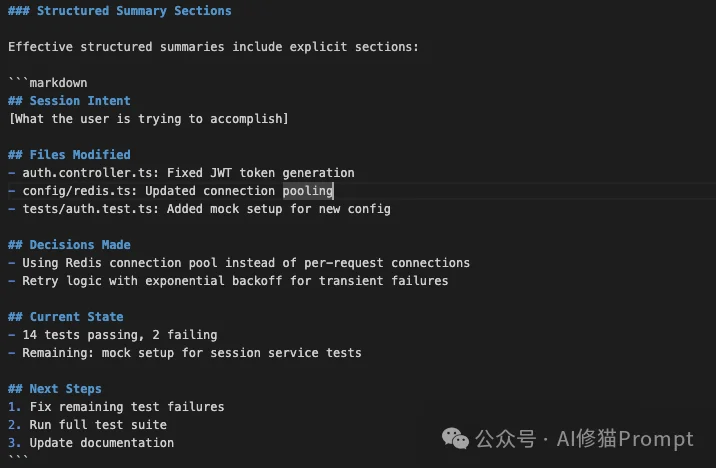Click the "[What the user is trying" placeholder
716x468 pixels.
(148, 119)
